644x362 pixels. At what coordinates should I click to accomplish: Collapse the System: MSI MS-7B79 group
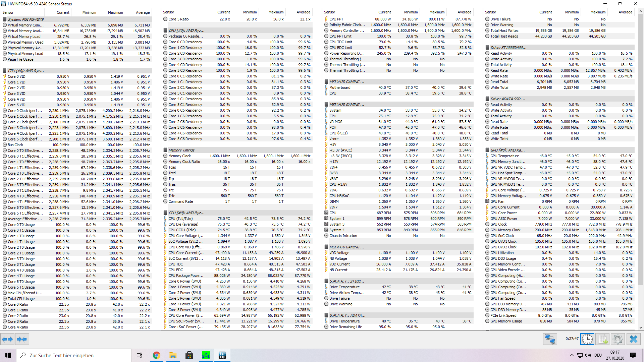click(26, 19)
